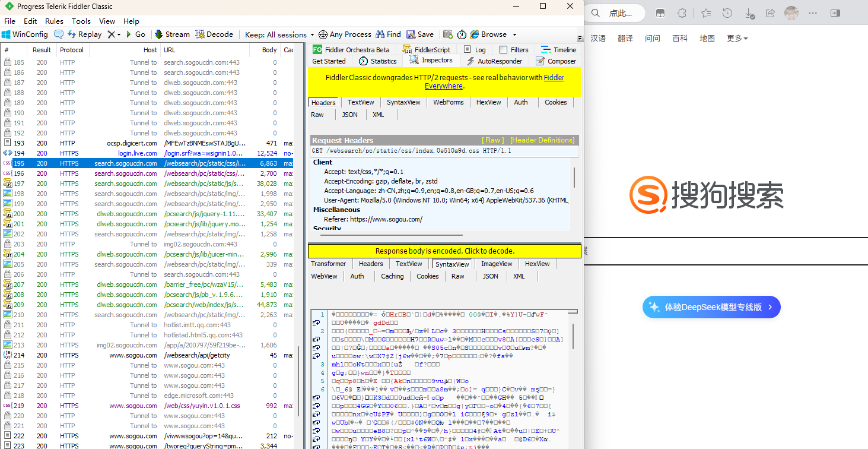868x449 pixels.
Task: Switch to the FiddlerScript tab
Action: [x=427, y=50]
